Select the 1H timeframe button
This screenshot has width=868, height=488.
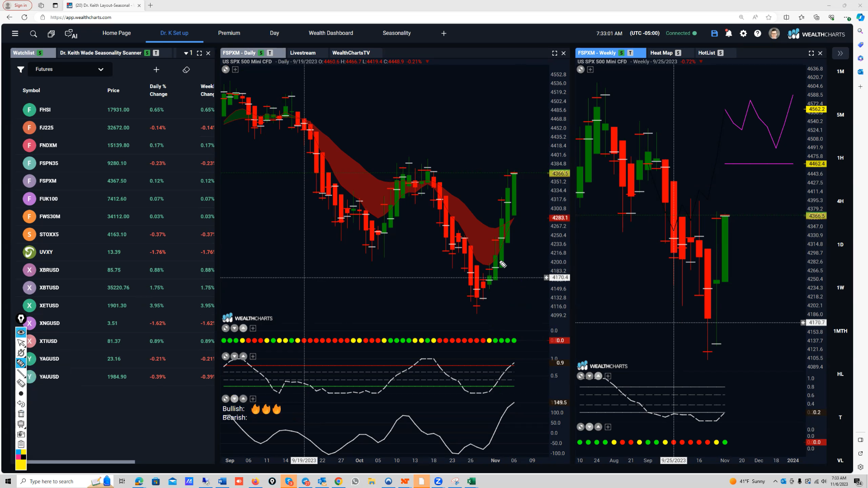point(840,158)
